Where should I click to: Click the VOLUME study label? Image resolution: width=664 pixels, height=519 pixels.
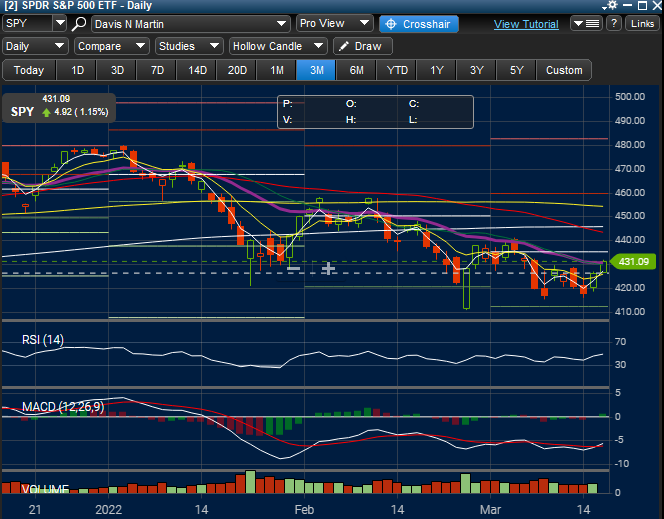pyautogui.click(x=45, y=489)
